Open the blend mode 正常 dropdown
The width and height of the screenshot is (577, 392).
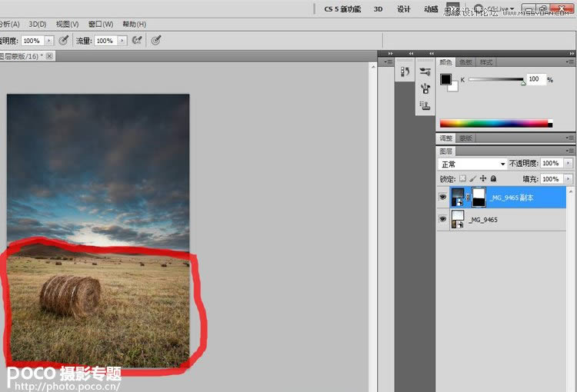pyautogui.click(x=472, y=164)
